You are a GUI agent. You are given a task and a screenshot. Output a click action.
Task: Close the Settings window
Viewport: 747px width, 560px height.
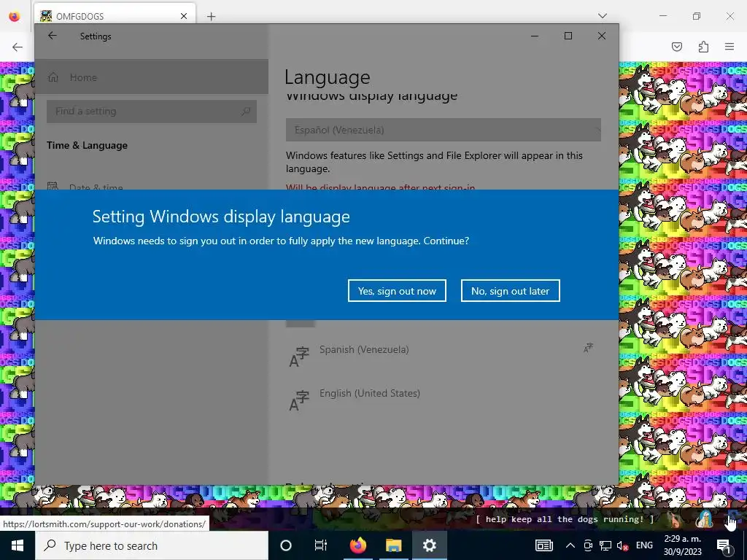point(602,36)
